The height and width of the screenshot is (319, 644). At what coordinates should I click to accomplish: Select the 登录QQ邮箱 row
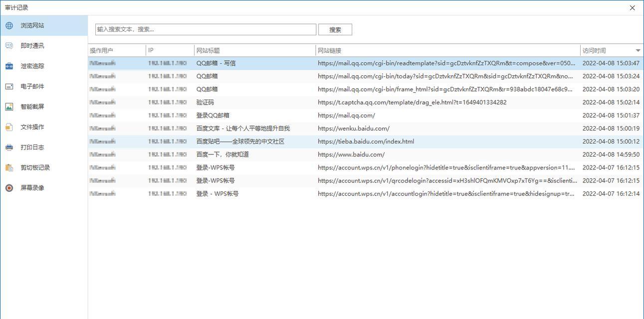(x=366, y=115)
